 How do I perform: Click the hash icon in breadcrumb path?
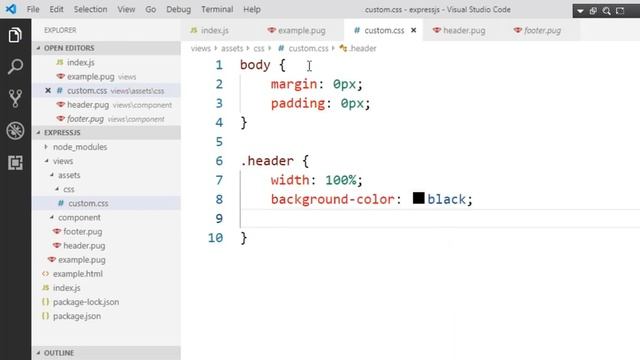281,49
